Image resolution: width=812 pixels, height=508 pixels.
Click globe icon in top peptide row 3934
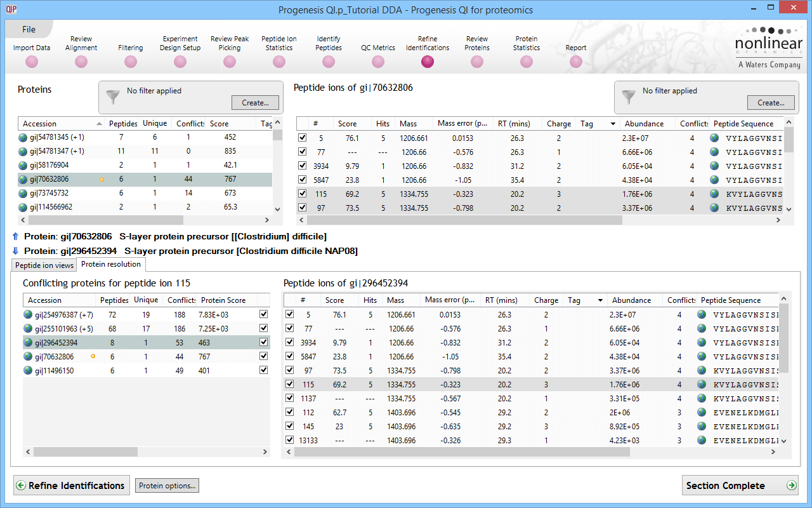coord(714,165)
